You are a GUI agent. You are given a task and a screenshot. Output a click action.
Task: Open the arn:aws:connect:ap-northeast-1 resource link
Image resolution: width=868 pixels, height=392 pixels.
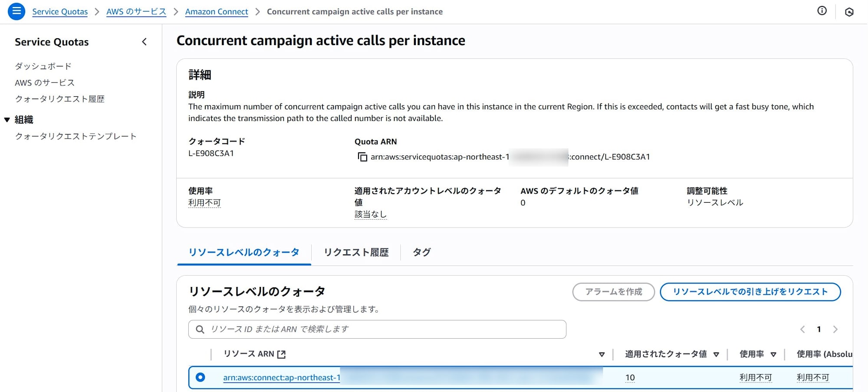click(x=282, y=378)
